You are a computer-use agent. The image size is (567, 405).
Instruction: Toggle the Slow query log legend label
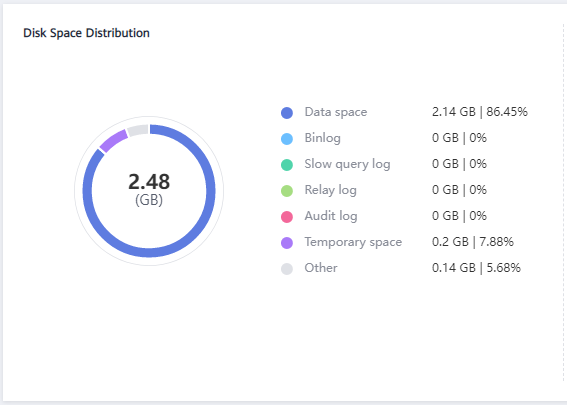[348, 164]
